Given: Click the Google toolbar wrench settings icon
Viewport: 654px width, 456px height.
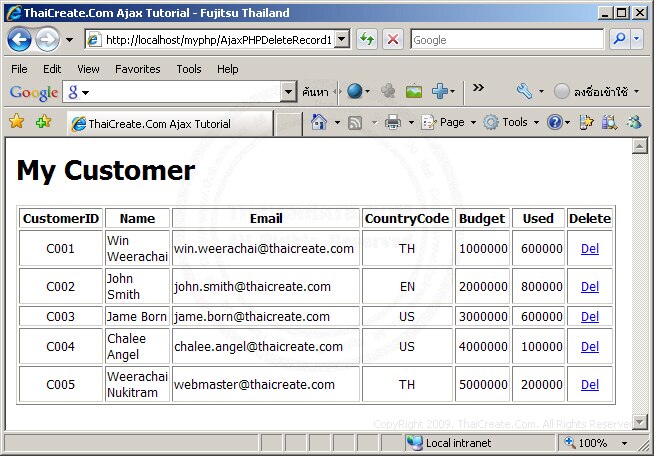Looking at the screenshot, I should coord(524,91).
